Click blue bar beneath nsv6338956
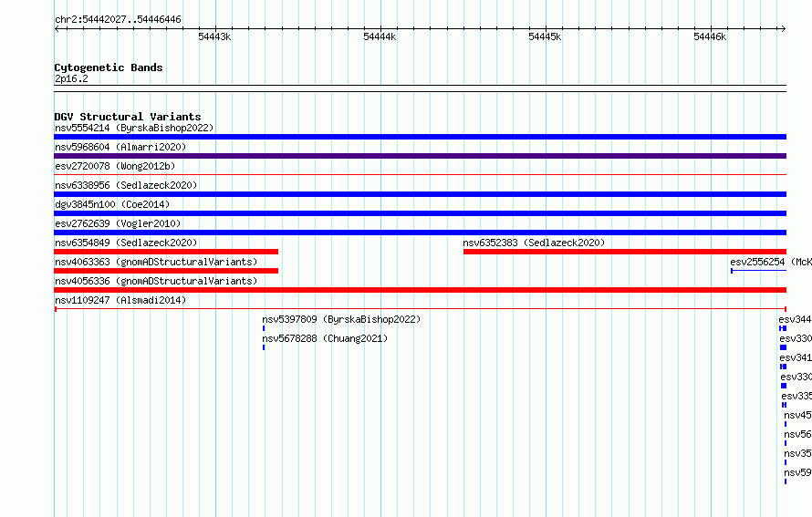 point(420,194)
